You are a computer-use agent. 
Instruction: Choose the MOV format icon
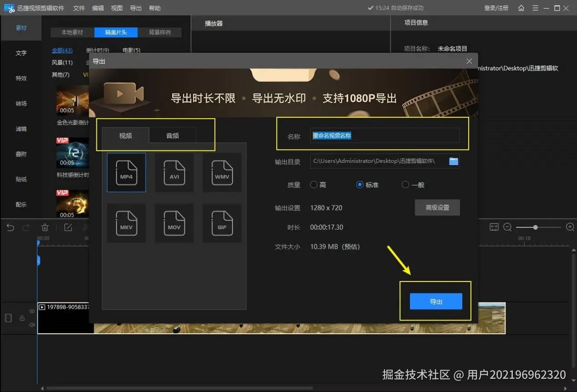(x=174, y=223)
